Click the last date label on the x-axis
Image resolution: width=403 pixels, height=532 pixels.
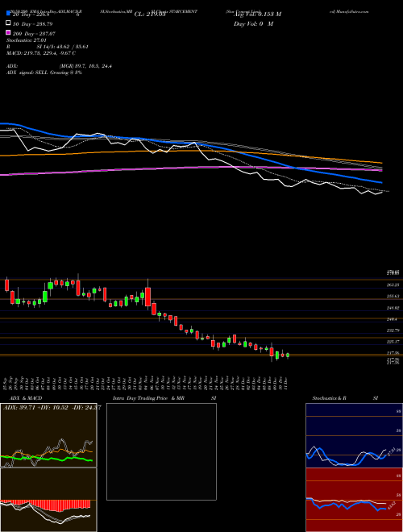click(287, 382)
